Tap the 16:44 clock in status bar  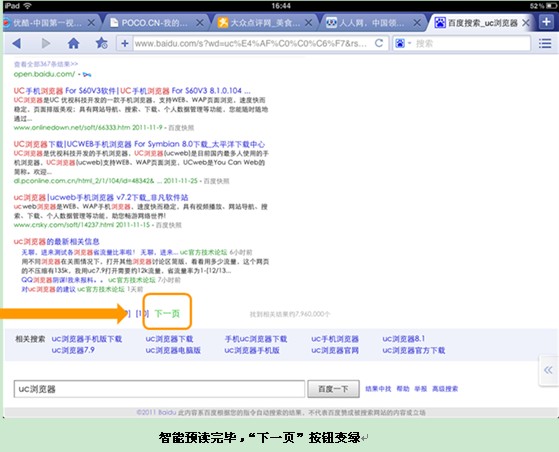tap(281, 6)
